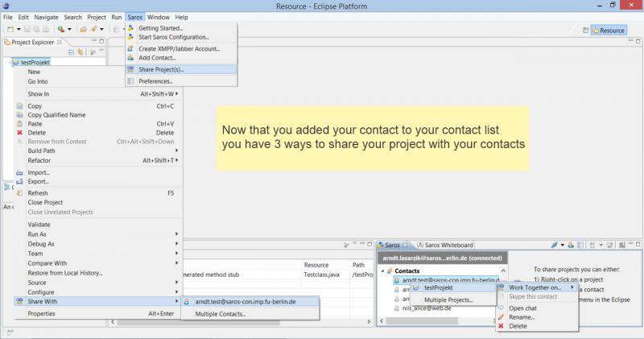Select the Resource perspective button
Screen dimensions: 644x339
pos(609,31)
